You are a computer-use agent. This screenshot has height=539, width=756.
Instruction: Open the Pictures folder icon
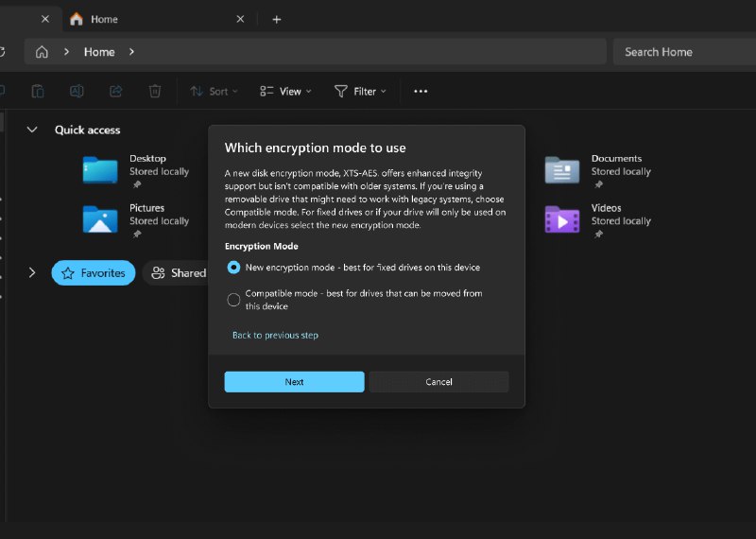[100, 219]
